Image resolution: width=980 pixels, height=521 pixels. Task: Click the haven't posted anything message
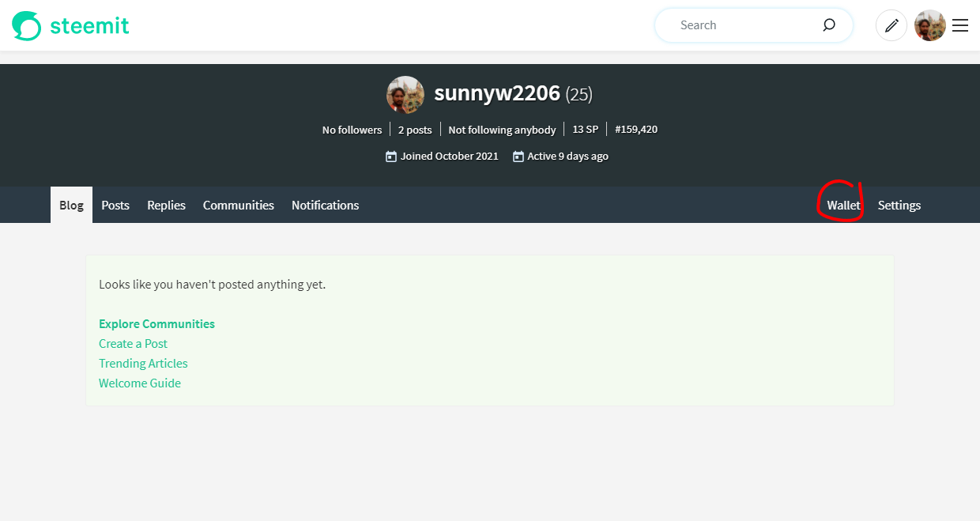(212, 285)
